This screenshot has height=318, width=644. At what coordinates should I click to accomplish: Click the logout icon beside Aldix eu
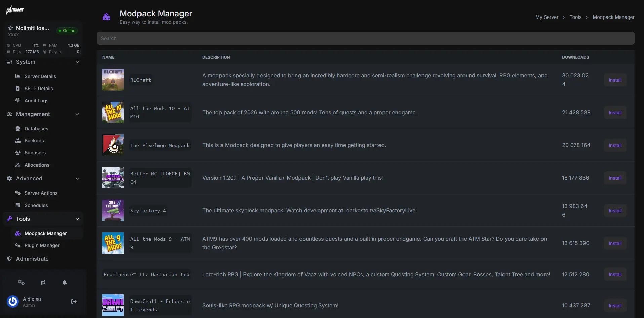click(74, 302)
